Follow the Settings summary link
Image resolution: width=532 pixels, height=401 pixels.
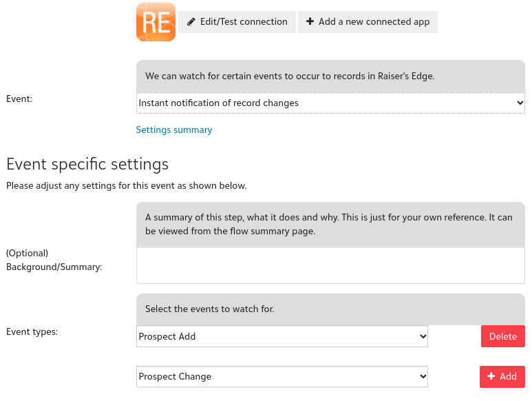point(174,130)
